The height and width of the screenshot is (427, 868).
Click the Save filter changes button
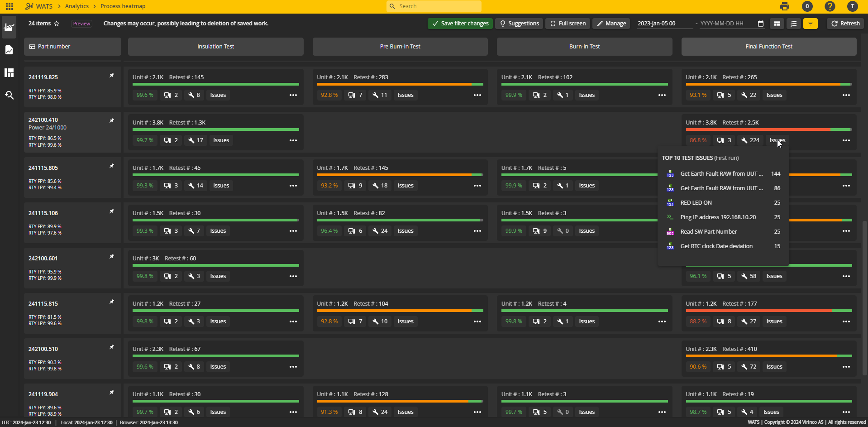tap(460, 23)
